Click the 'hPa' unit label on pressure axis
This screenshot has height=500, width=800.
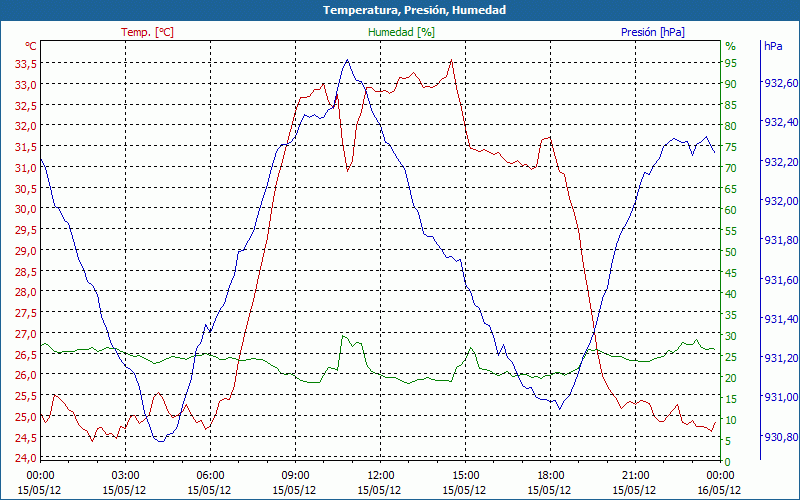point(773,46)
